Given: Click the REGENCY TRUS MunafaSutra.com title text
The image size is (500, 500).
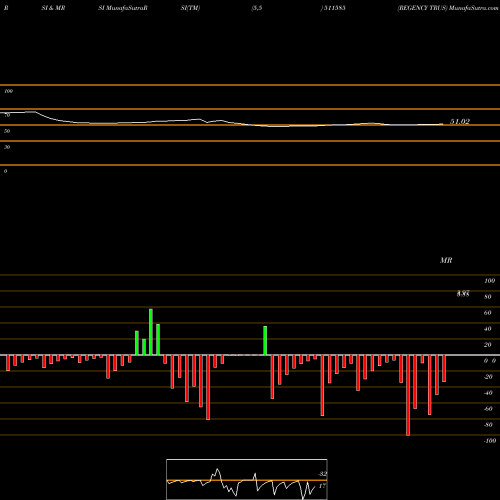Looking at the screenshot, I should point(447,8).
